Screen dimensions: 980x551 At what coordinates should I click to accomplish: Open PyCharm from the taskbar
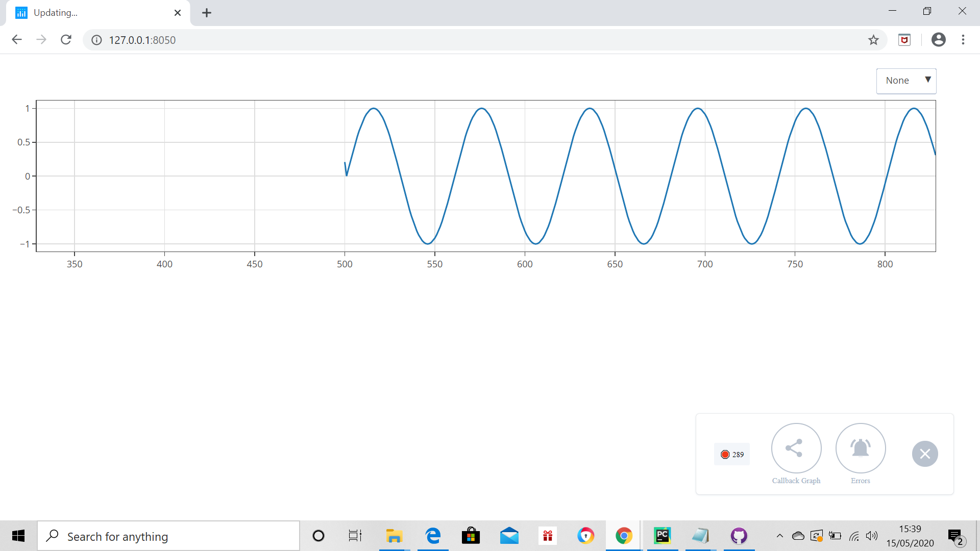(662, 536)
